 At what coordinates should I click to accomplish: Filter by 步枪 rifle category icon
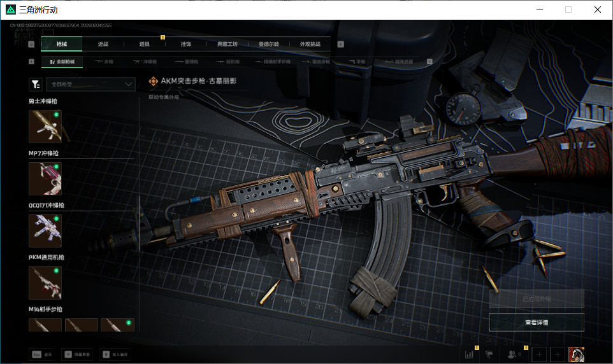tap(104, 62)
